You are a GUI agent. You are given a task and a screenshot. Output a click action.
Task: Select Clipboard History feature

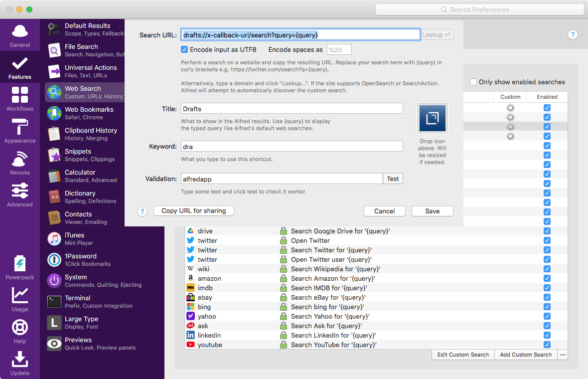pos(85,134)
